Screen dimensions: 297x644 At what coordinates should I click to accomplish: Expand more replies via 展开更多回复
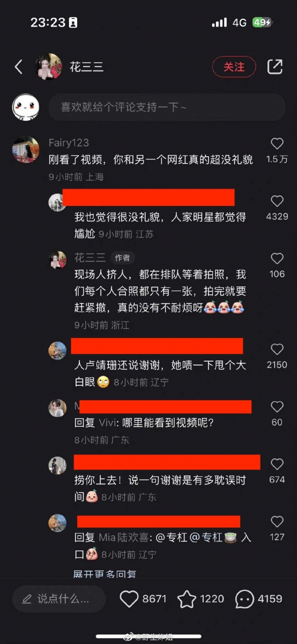[x=105, y=573]
